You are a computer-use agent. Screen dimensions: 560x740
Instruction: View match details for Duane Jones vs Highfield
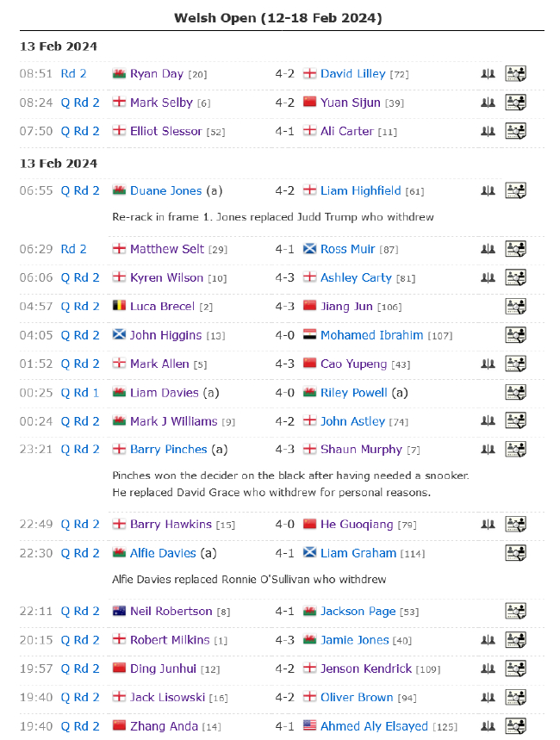(515, 190)
